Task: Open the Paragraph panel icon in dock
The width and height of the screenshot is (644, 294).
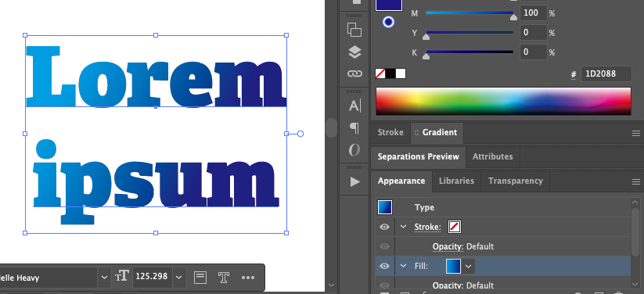Action: tap(354, 128)
